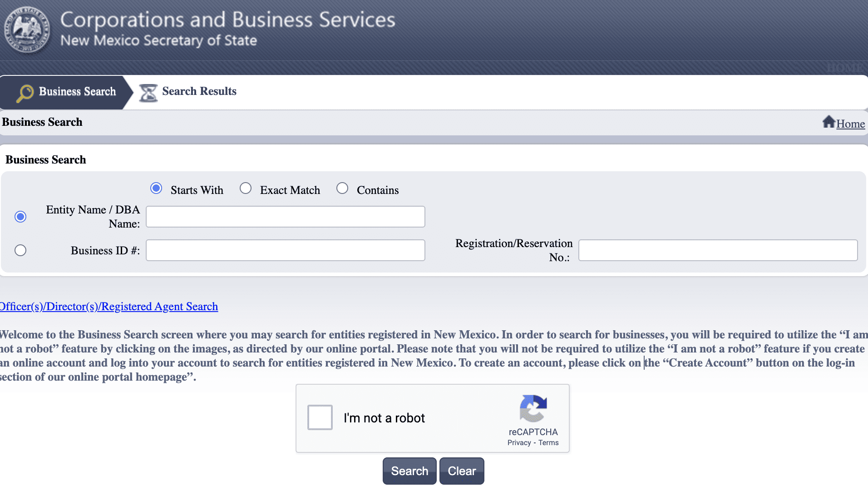Viewport: 868px width, 496px height.
Task: Click the Registration/Reservation No. field
Action: 717,250
